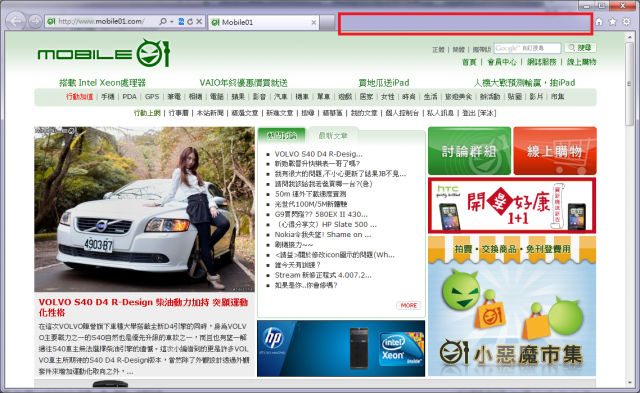The image size is (640, 393).
Task: Select the 生活 category
Action: (430, 97)
